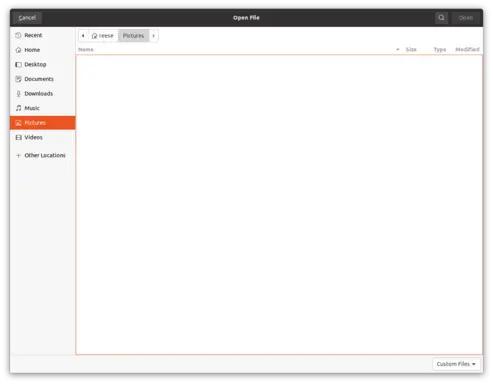Click the path bar back arrow

tap(83, 36)
